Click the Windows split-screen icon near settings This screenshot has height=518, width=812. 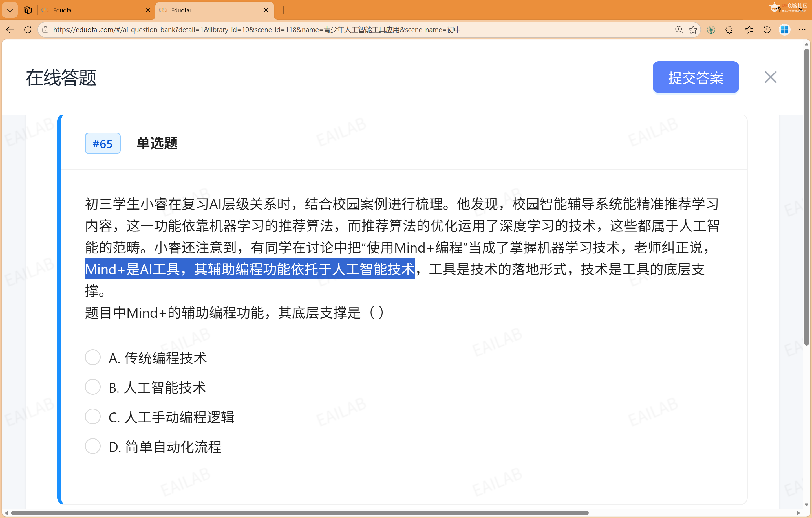coord(785,30)
